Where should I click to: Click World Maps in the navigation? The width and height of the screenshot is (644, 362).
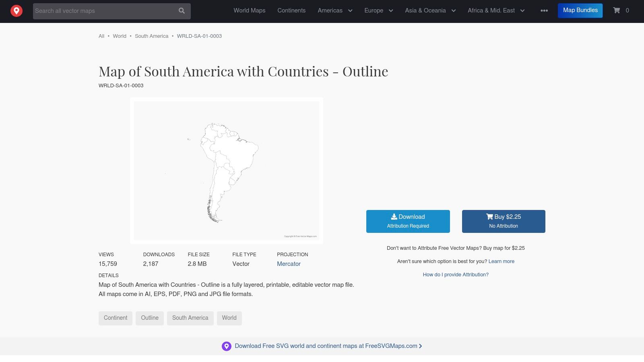point(249,10)
